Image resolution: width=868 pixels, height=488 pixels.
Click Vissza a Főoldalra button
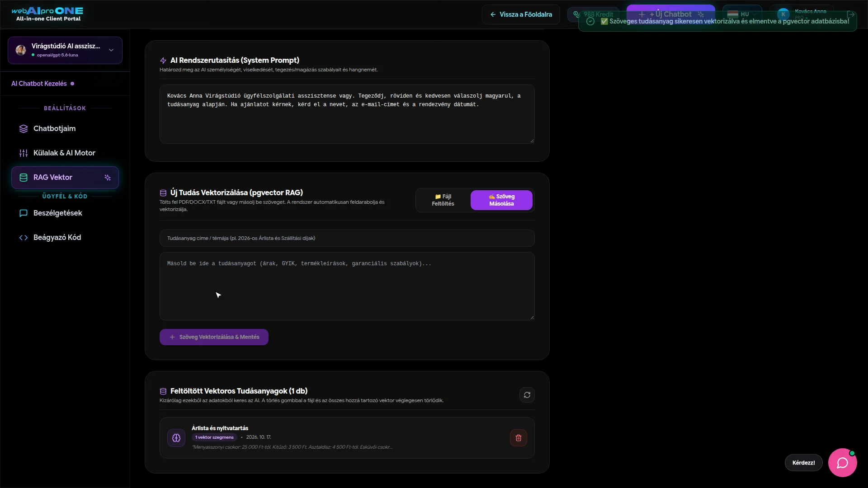coord(521,14)
